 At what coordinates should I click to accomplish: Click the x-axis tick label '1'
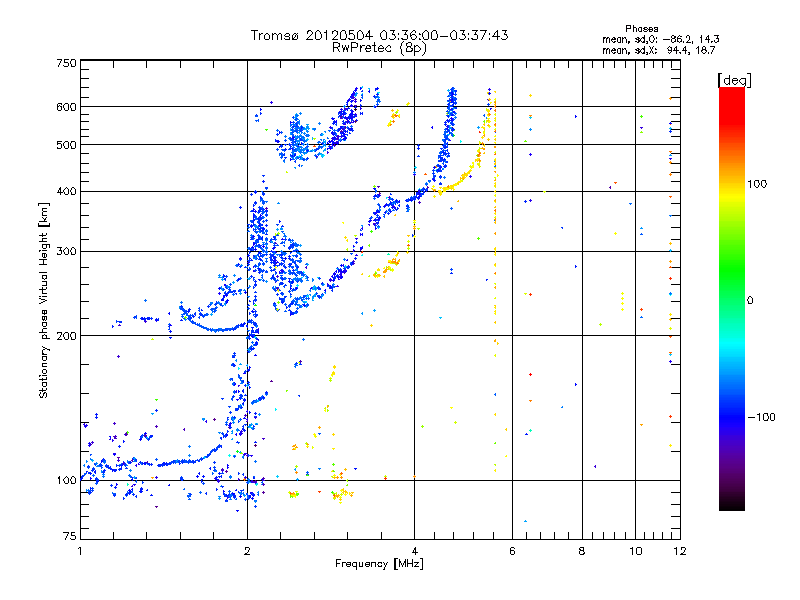click(x=81, y=551)
